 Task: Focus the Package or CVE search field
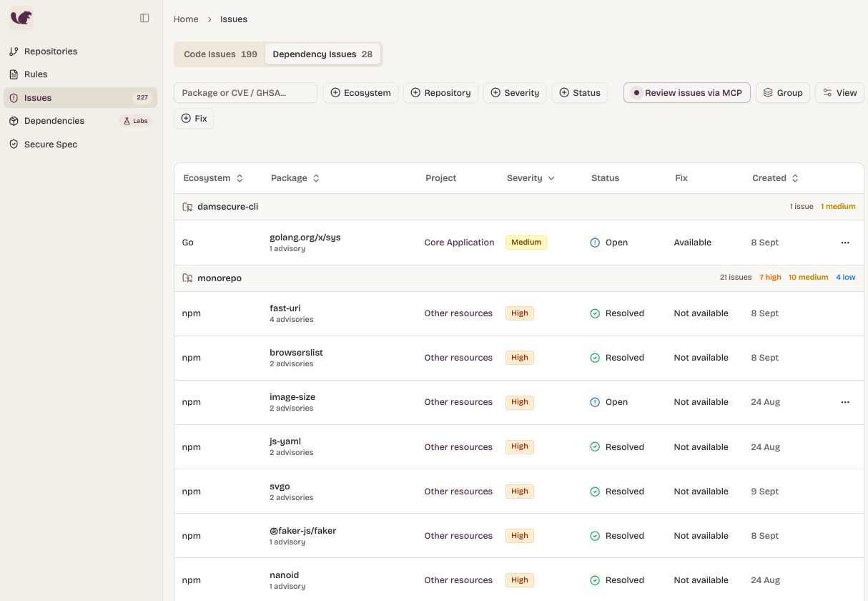(x=245, y=93)
